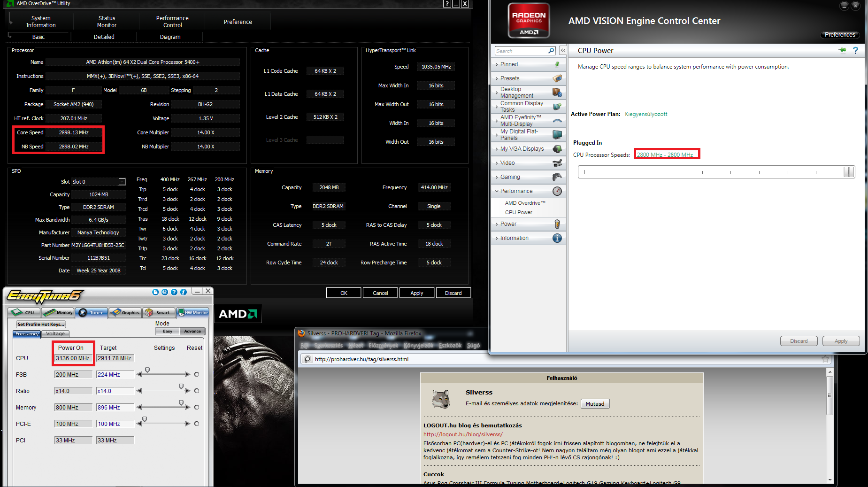Image resolution: width=868 pixels, height=487 pixels.
Task: Click OK in AMD OverDrive
Action: (344, 293)
